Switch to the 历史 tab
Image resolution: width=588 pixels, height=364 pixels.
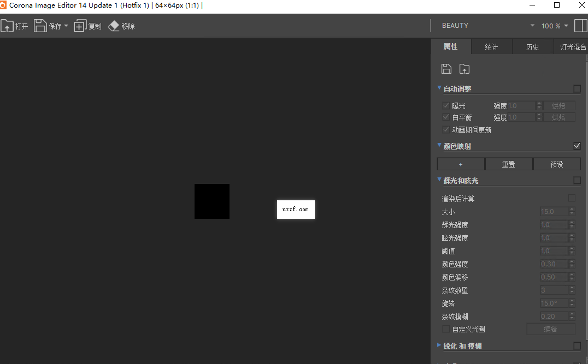click(532, 46)
